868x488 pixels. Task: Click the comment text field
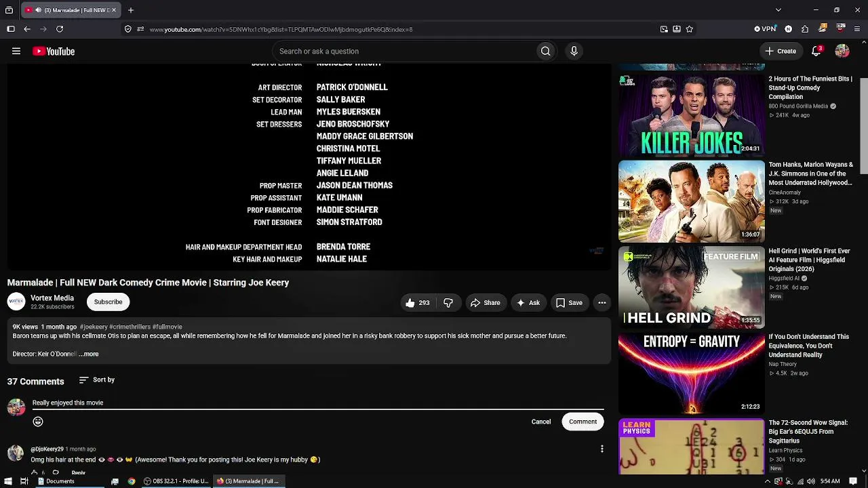(x=317, y=403)
